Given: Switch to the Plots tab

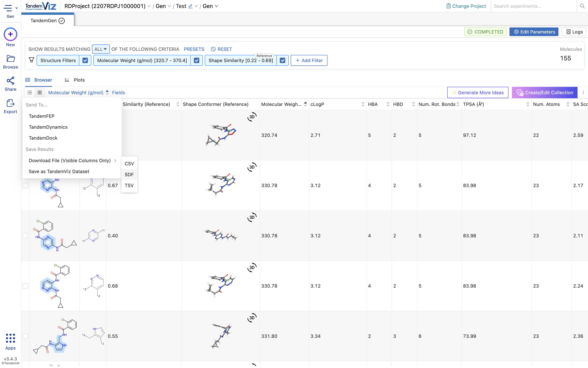Looking at the screenshot, I should [75, 80].
